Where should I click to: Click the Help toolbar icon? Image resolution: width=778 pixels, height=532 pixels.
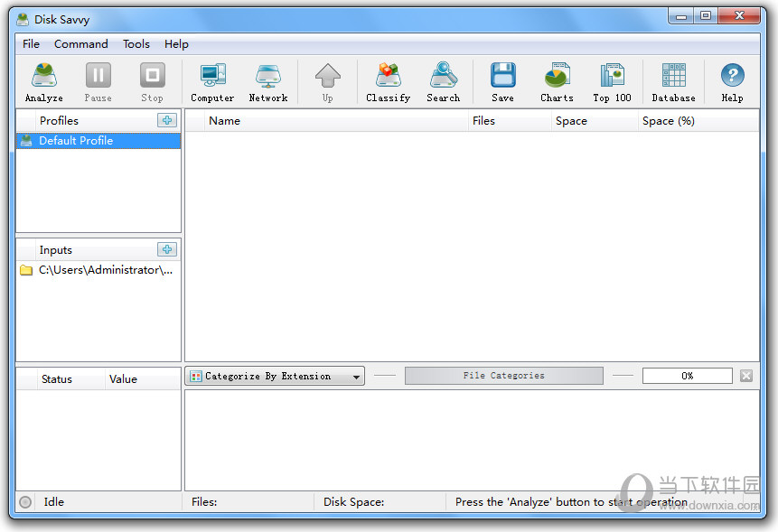(x=732, y=81)
